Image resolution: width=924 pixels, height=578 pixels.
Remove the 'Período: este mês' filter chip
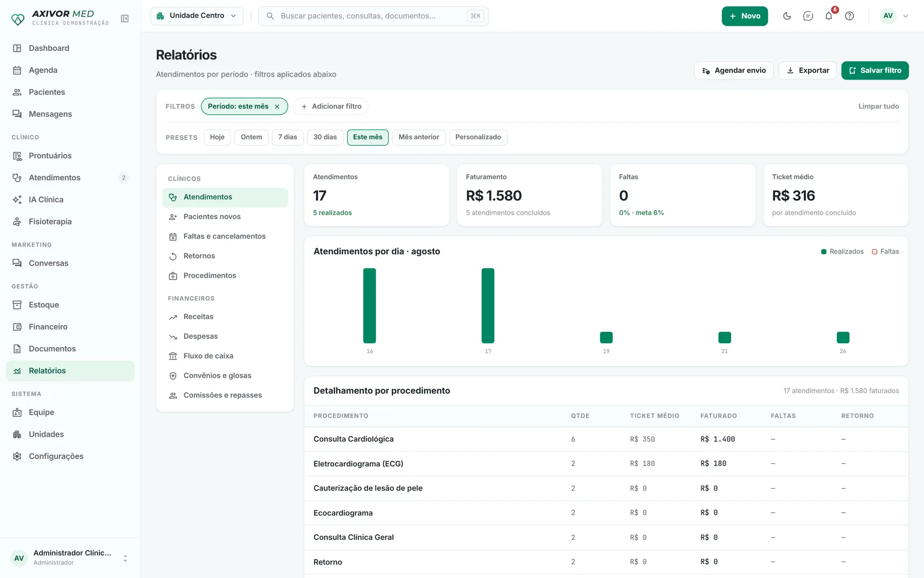277,106
